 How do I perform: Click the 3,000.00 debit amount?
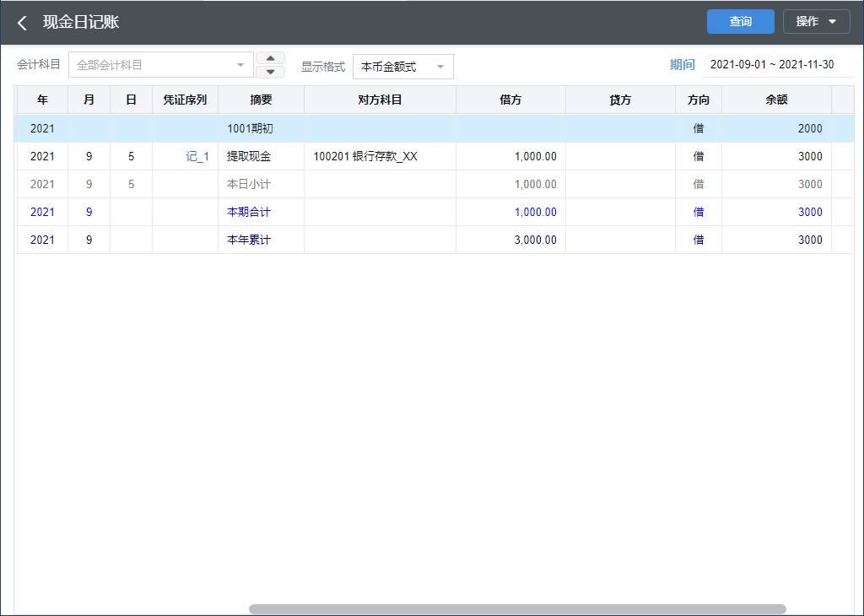point(536,240)
